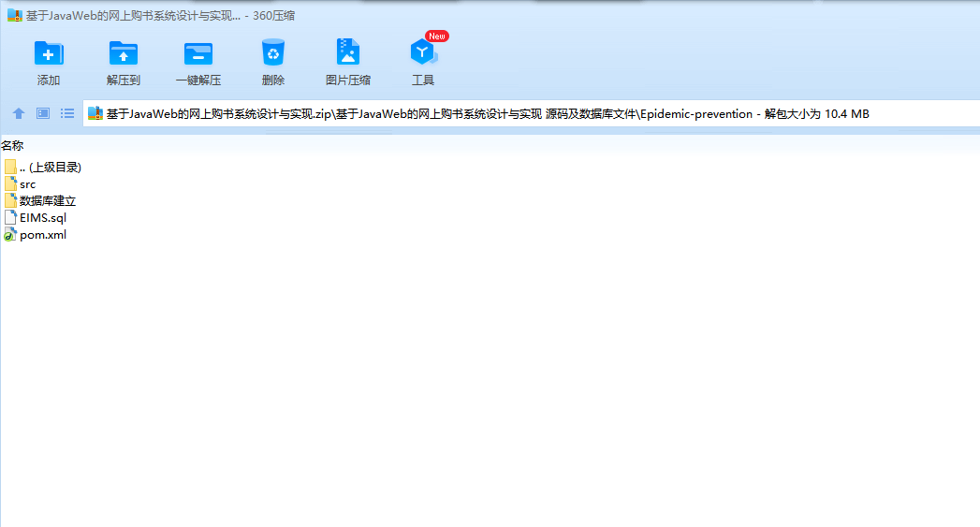Click the archive path address field
This screenshot has width=980, height=527.
[x=532, y=114]
